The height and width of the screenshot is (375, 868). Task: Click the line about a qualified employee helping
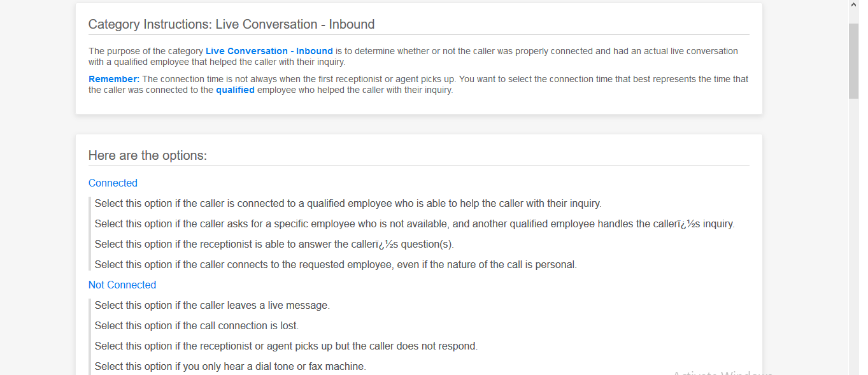(x=348, y=204)
